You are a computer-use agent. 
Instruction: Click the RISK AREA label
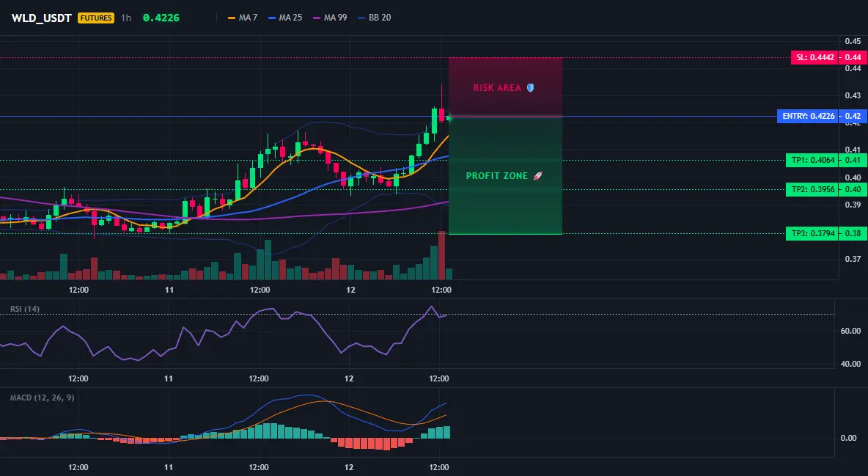click(x=497, y=87)
